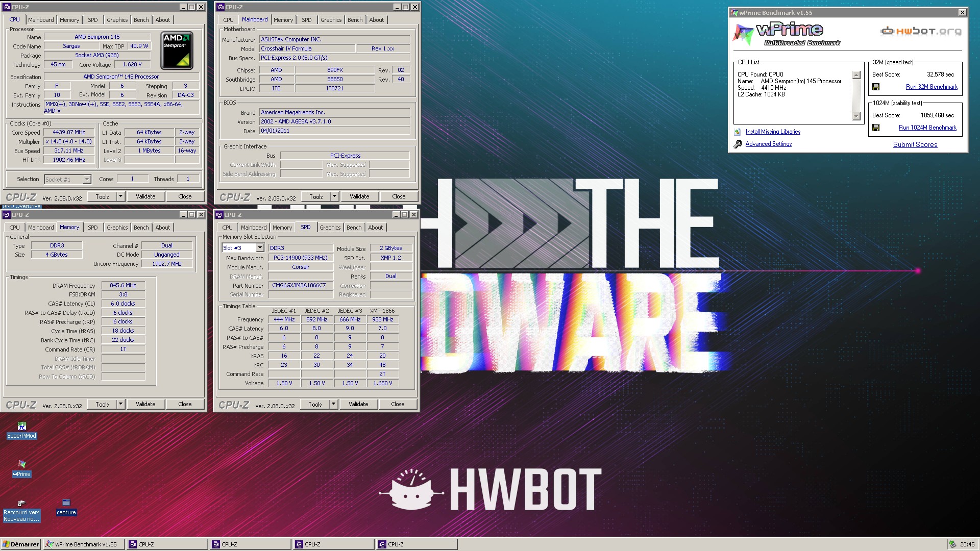This screenshot has width=980, height=551.
Task: Open About tab in the Memory window
Action: point(163,228)
